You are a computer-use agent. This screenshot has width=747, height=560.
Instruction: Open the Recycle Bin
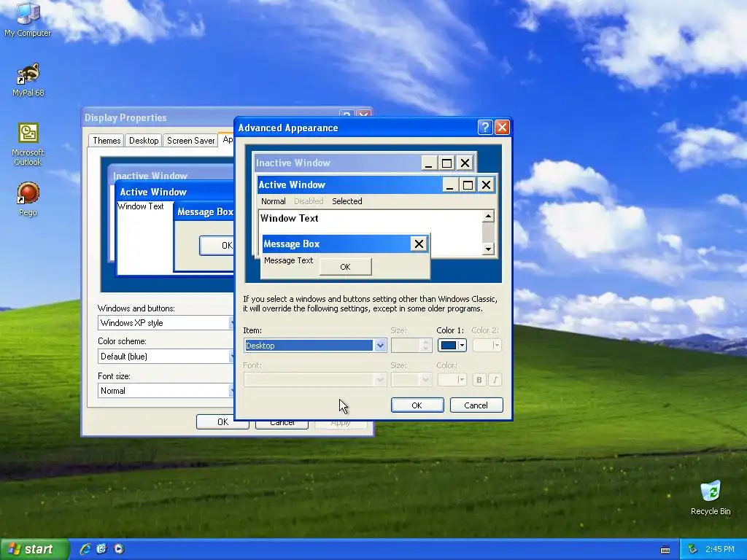tap(711, 498)
